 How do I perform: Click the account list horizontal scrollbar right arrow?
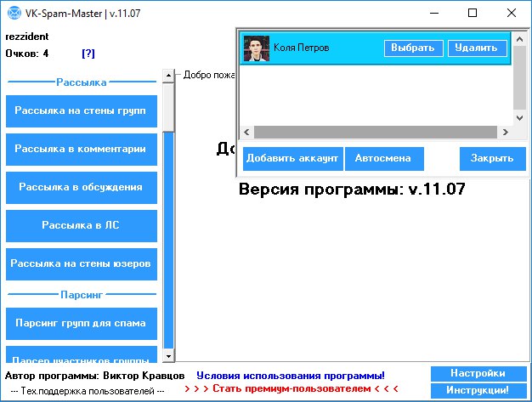click(505, 133)
